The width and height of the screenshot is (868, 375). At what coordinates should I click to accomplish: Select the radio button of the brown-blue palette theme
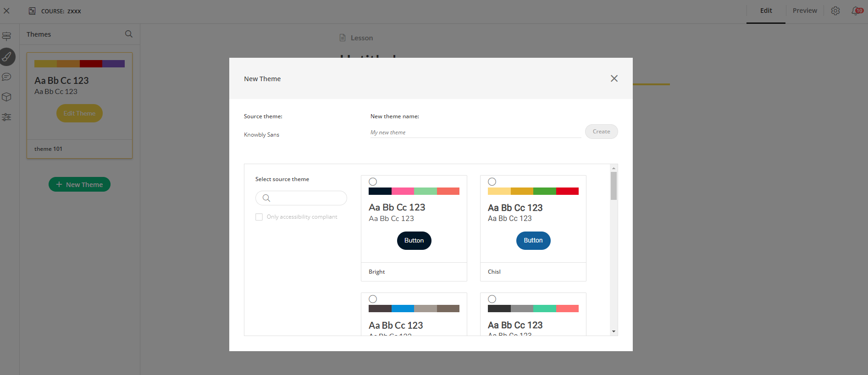373,299
